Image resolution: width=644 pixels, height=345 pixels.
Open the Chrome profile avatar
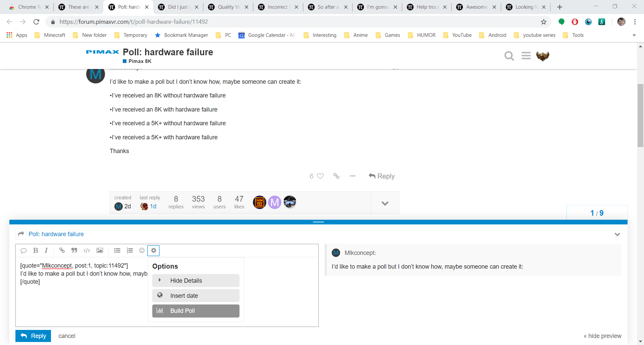point(621,22)
